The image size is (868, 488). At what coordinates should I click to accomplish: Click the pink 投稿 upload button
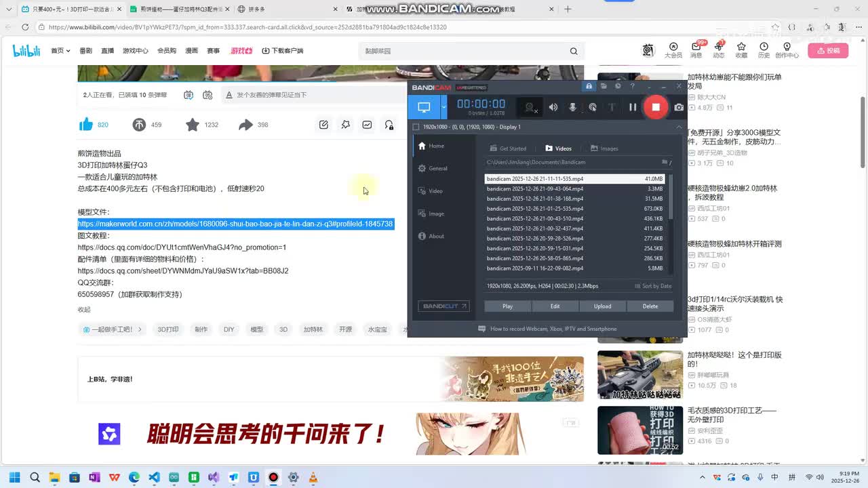pos(828,51)
